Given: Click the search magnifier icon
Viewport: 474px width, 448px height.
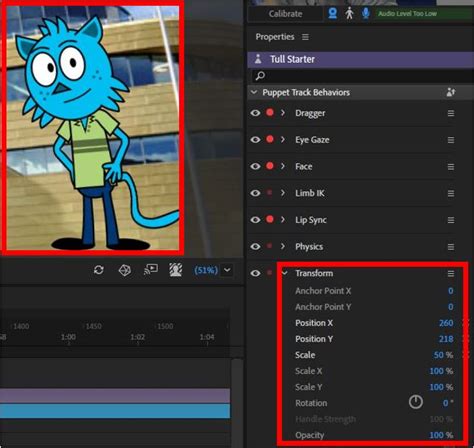Looking at the screenshot, I should [260, 76].
